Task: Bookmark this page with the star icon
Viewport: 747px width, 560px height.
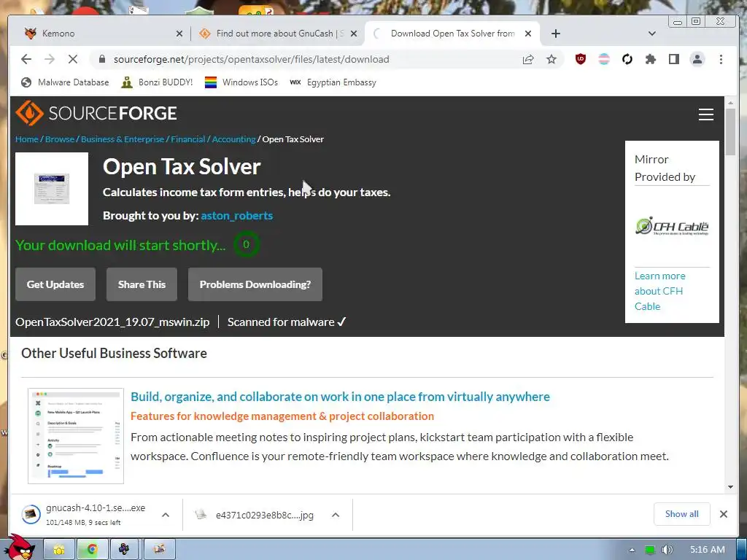Action: pos(551,59)
